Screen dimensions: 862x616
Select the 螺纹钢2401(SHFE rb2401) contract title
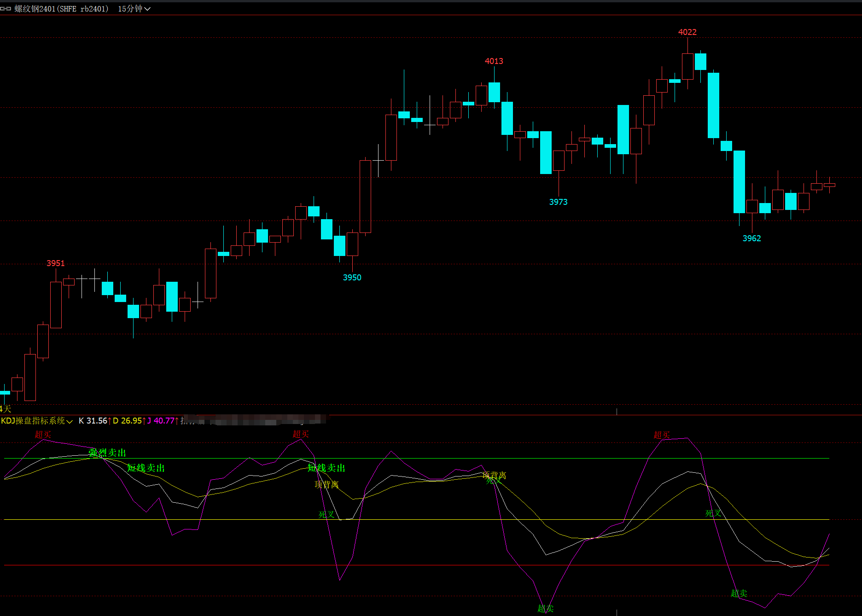[x=62, y=9]
